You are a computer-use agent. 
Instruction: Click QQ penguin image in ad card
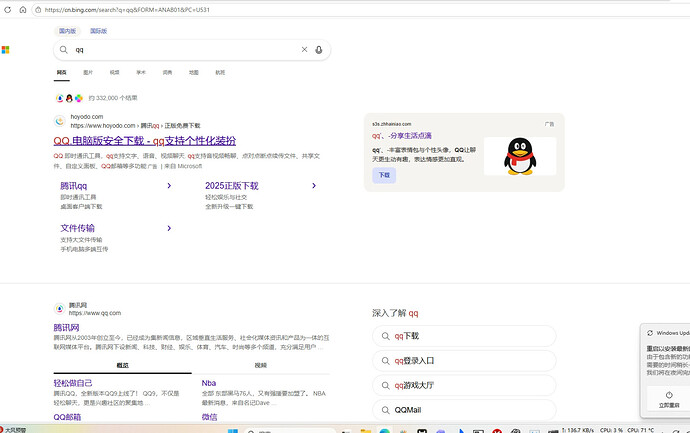pyautogui.click(x=520, y=156)
